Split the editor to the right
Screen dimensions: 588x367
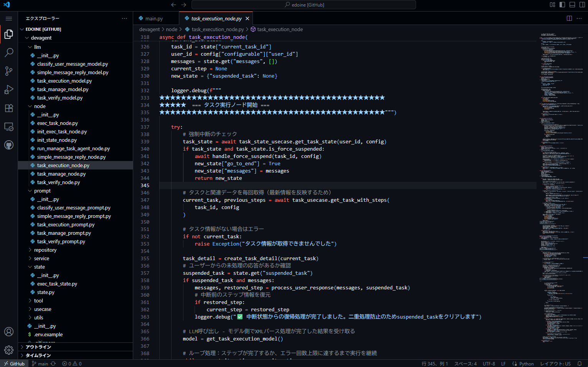pos(569,18)
